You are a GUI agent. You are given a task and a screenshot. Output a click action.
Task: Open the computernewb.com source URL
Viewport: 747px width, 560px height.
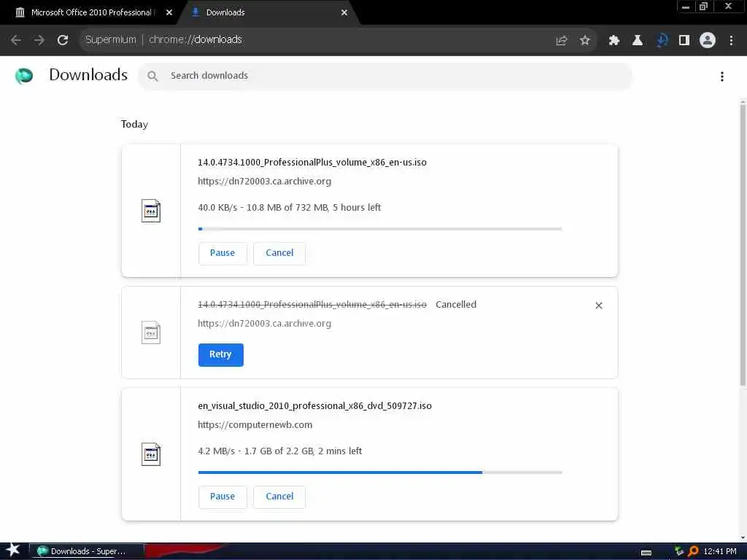[x=255, y=425]
